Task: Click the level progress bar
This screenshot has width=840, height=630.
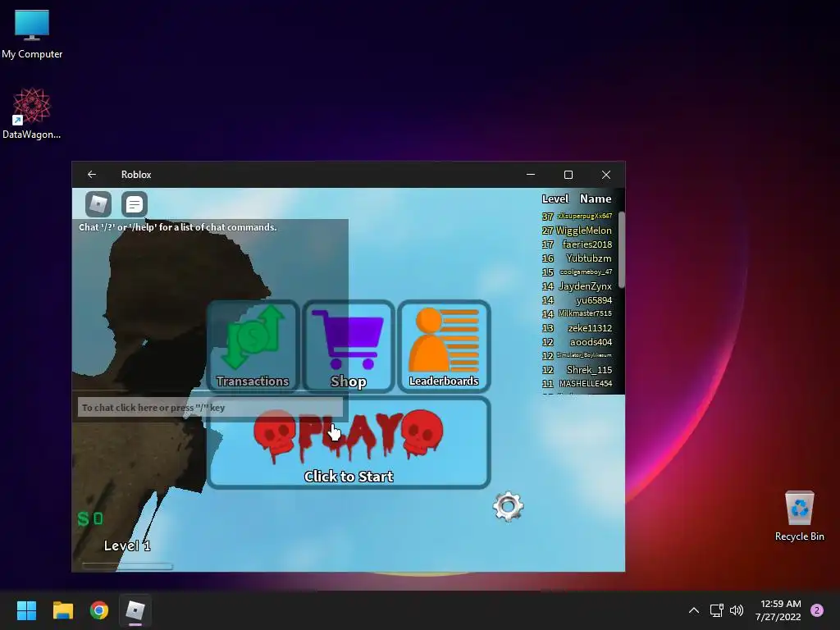Action: (127, 566)
